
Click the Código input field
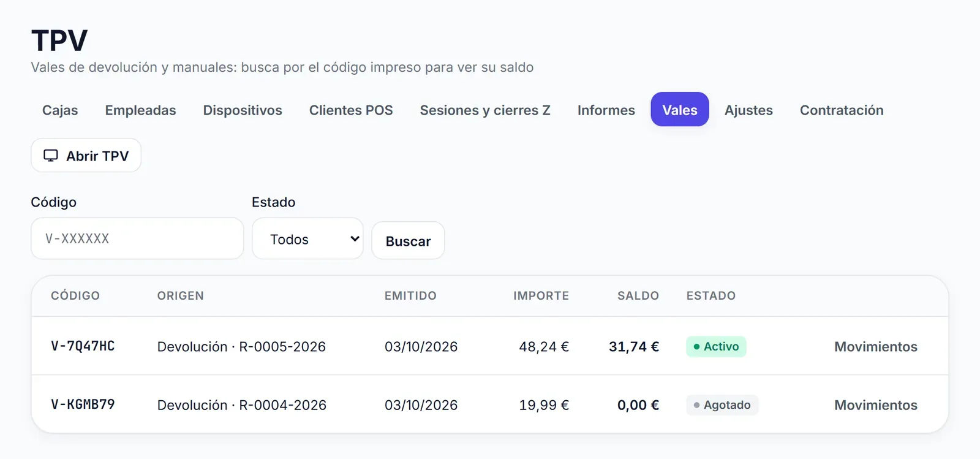click(137, 238)
